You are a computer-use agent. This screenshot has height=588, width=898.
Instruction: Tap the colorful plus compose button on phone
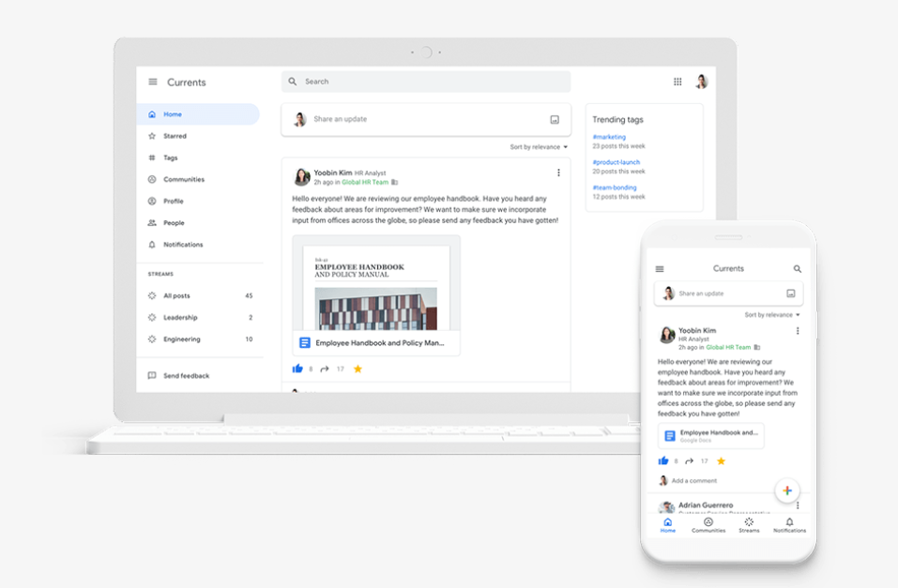[787, 490]
